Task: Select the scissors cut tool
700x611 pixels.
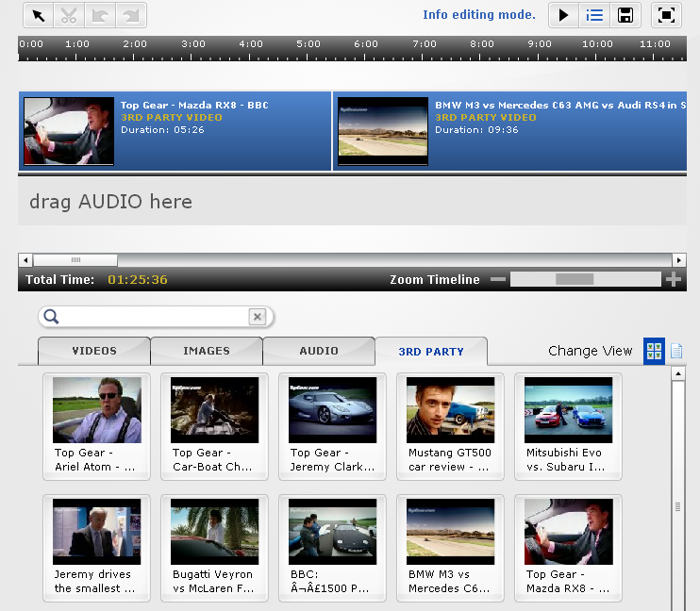Action: tap(69, 16)
